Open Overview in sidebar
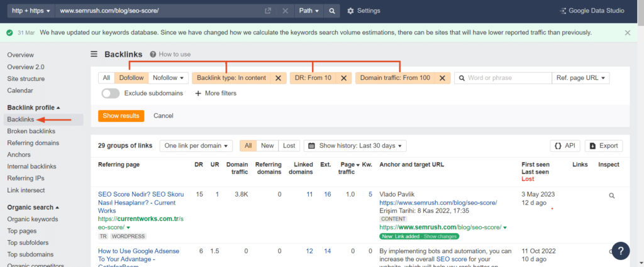The image size is (644, 267). click(21, 55)
